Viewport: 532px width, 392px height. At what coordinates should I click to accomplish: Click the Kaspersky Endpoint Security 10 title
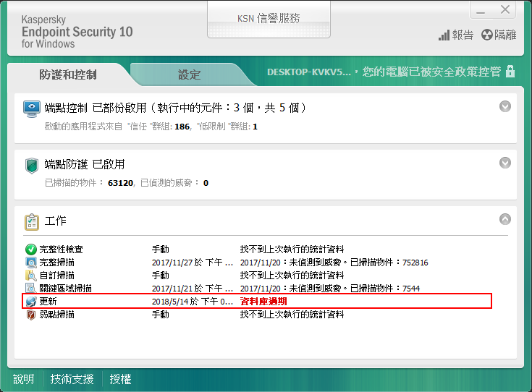tap(77, 32)
